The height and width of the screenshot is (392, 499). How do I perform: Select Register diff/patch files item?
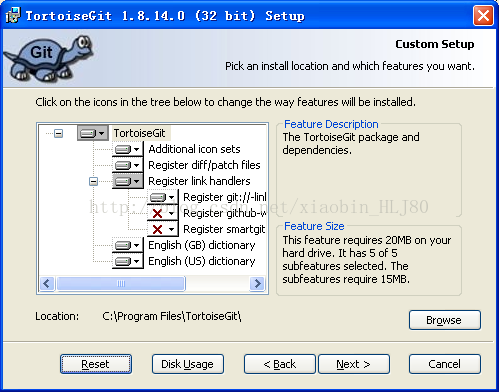pyautogui.click(x=204, y=165)
